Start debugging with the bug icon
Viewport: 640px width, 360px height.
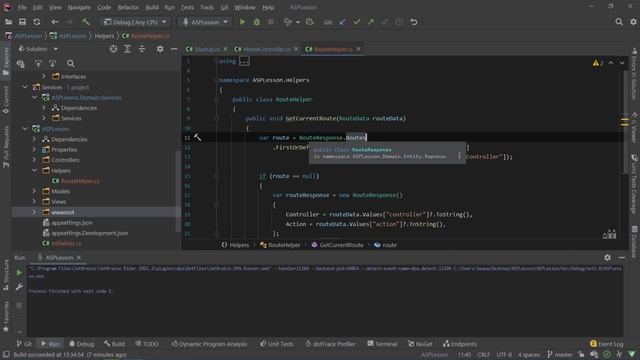click(x=257, y=22)
